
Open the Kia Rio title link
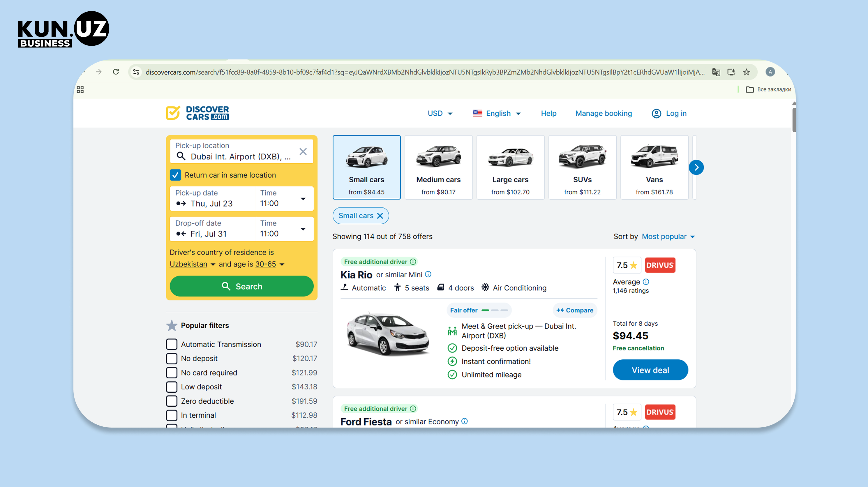(356, 275)
